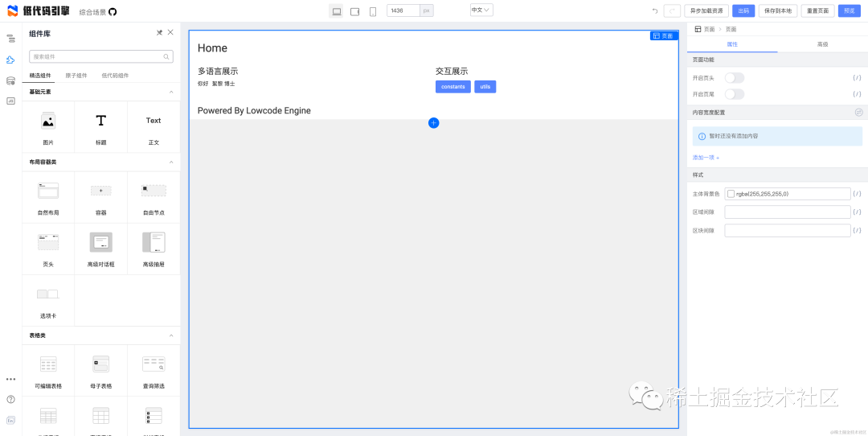Bind variable for 主体背景色
868x436 pixels.
coord(857,194)
